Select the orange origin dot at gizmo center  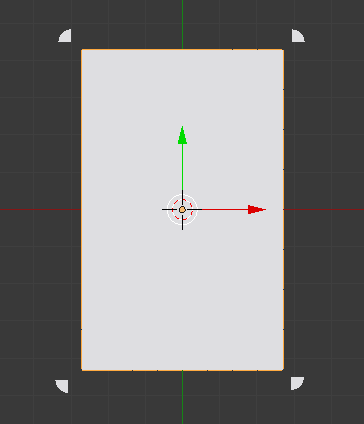point(182,210)
